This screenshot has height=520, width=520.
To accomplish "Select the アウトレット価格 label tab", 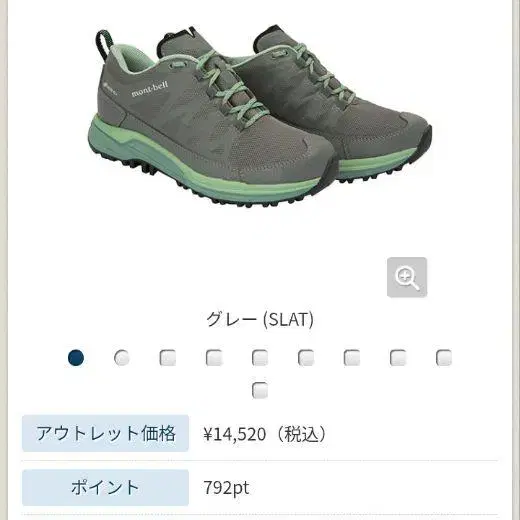I will (x=105, y=433).
